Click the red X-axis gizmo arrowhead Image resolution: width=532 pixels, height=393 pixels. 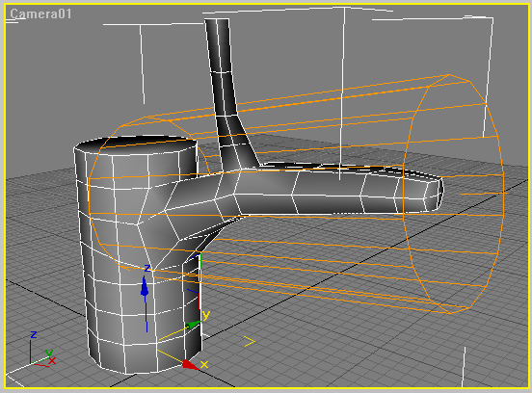[x=190, y=364]
